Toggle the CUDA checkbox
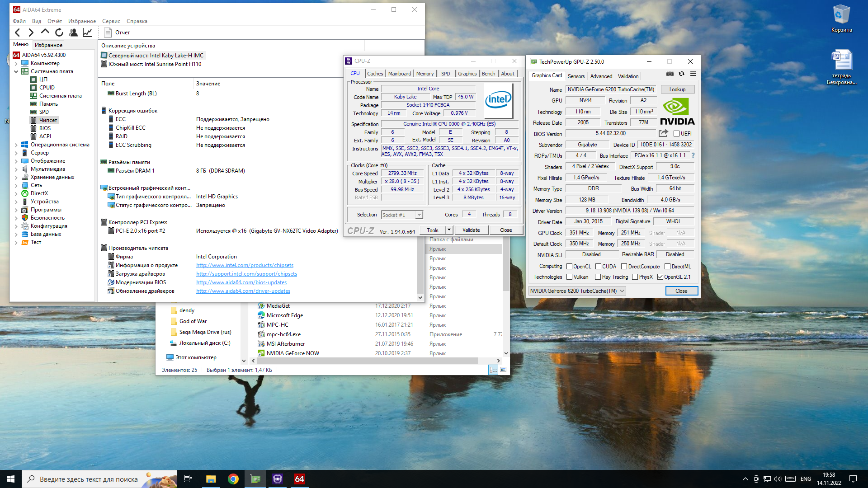Image resolution: width=868 pixels, height=488 pixels. [x=598, y=267]
